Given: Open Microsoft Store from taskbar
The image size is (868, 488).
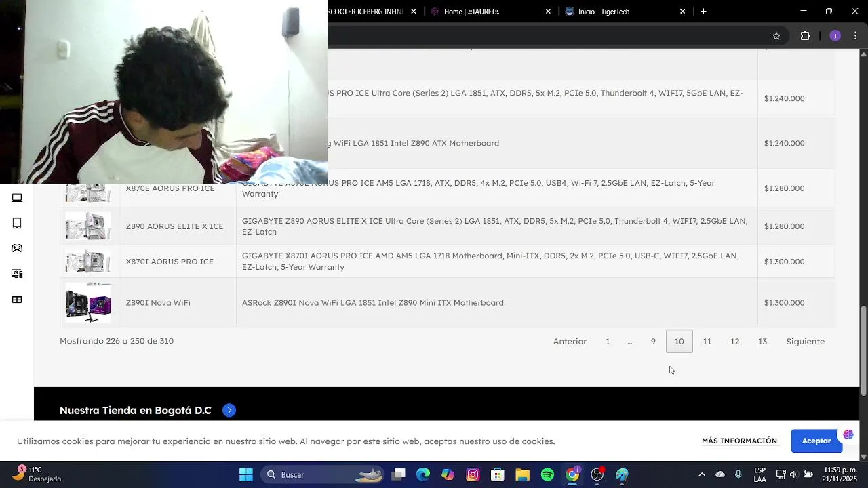Looking at the screenshot, I should (497, 474).
